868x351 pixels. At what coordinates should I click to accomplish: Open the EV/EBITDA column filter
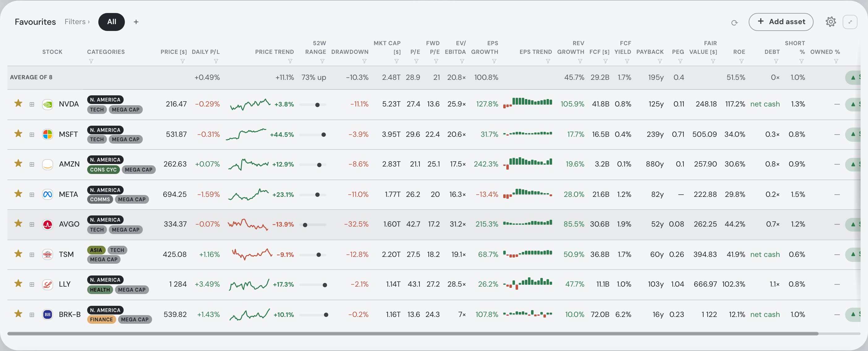pos(462,61)
